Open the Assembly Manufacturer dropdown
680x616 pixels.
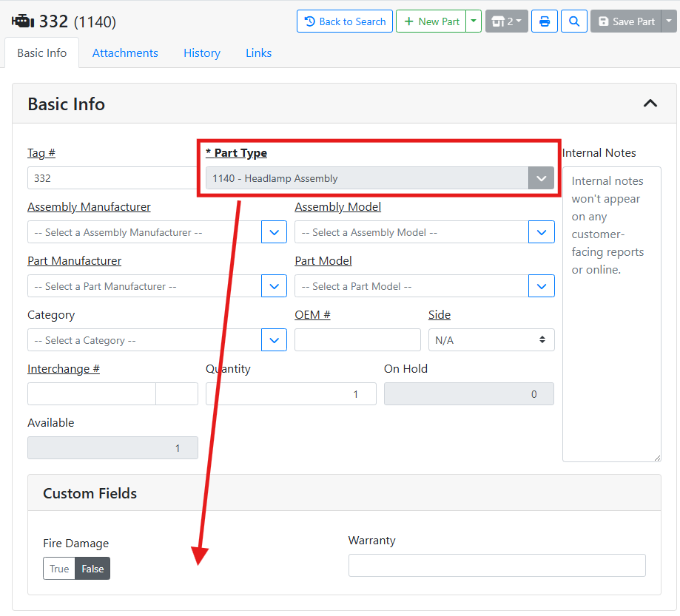pyautogui.click(x=274, y=232)
